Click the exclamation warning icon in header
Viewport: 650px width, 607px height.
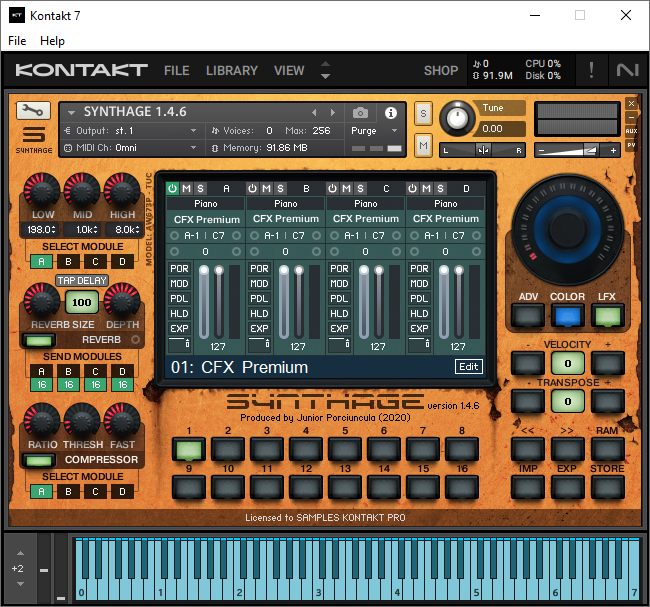point(591,70)
